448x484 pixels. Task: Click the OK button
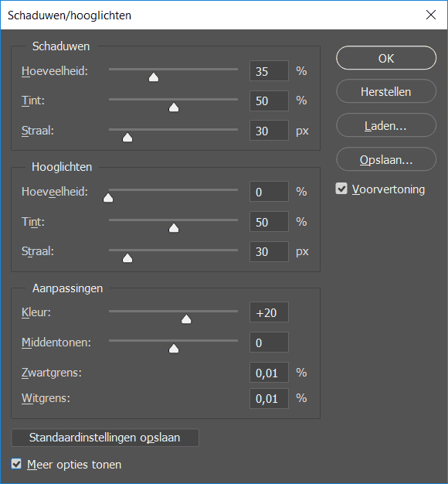point(386,58)
